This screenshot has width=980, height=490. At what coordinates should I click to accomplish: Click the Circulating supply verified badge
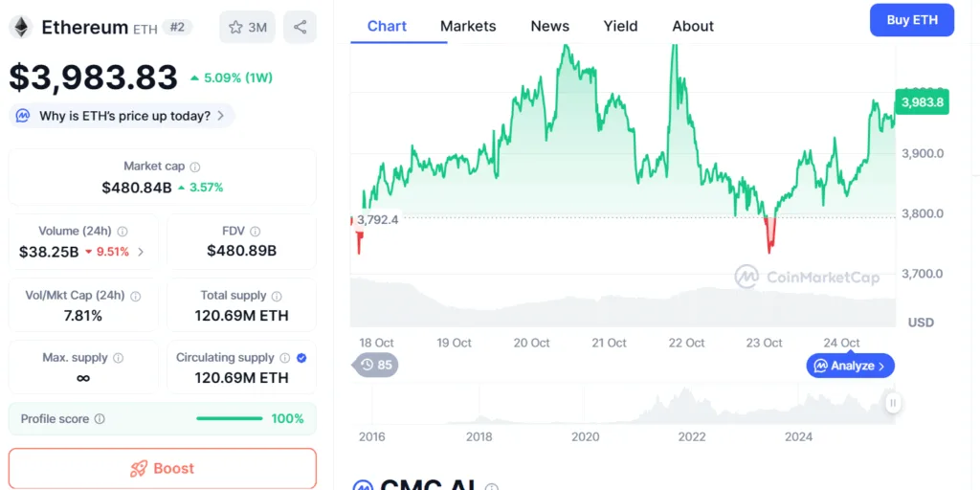tap(301, 358)
